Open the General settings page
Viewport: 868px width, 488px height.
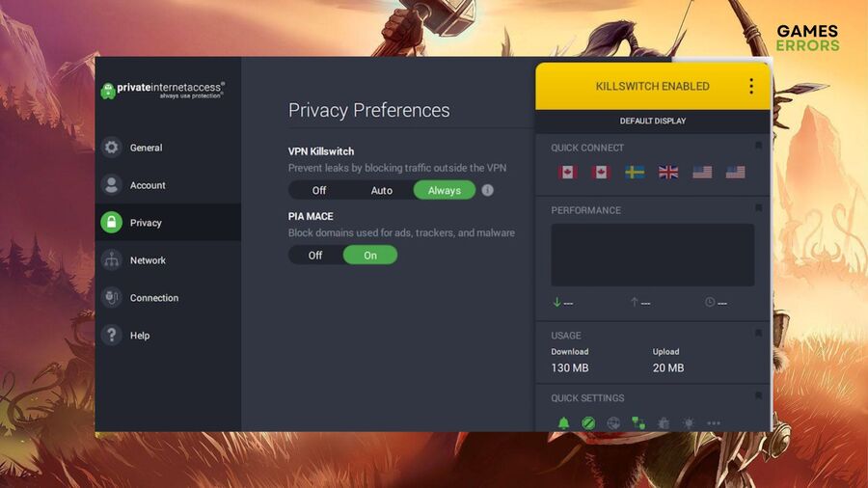(x=168, y=148)
